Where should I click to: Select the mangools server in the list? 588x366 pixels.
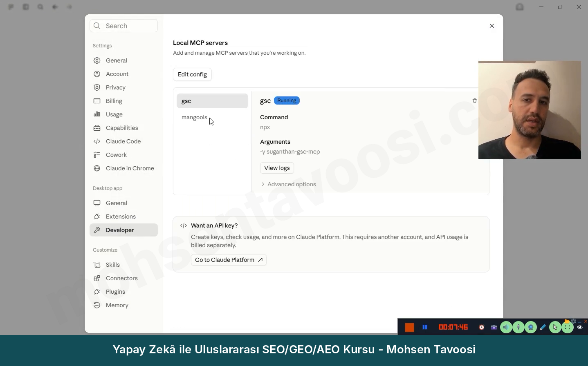point(212,117)
